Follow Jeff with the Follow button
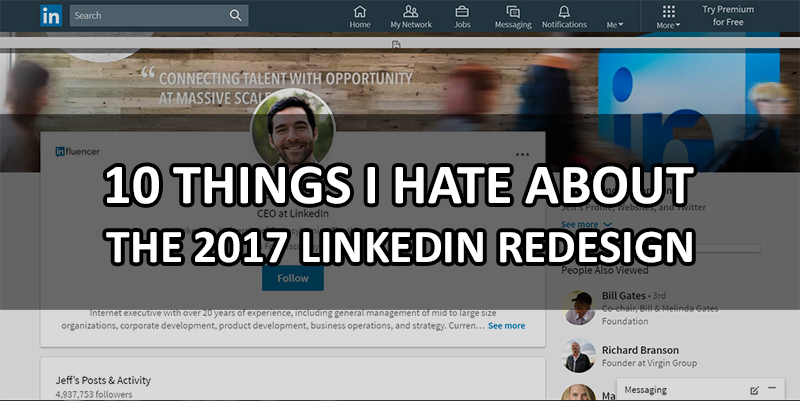This screenshot has width=800, height=401. pyautogui.click(x=293, y=278)
